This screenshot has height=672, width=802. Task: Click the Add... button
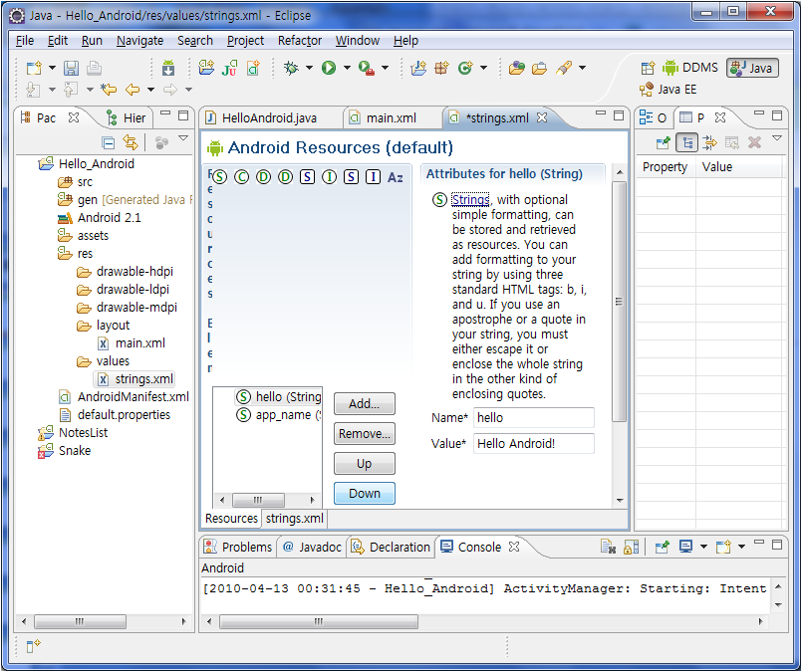coord(365,404)
